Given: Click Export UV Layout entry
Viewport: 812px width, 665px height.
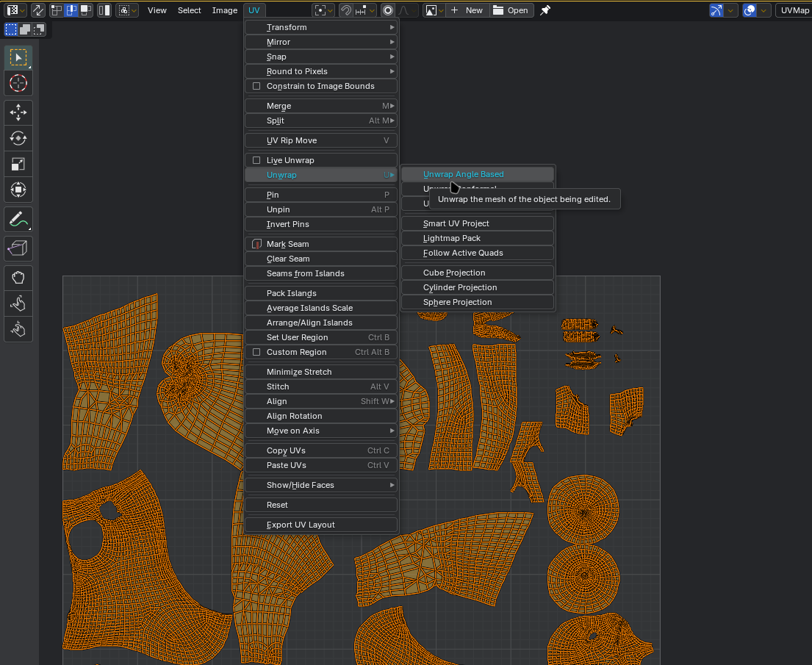Looking at the screenshot, I should point(321,525).
